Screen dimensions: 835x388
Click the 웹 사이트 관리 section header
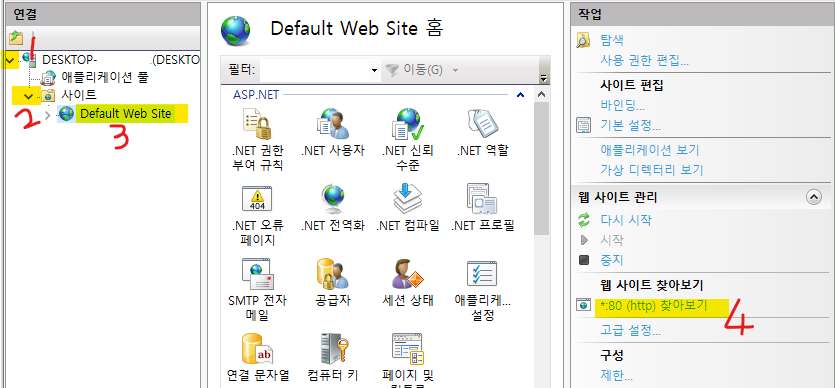[x=618, y=197]
